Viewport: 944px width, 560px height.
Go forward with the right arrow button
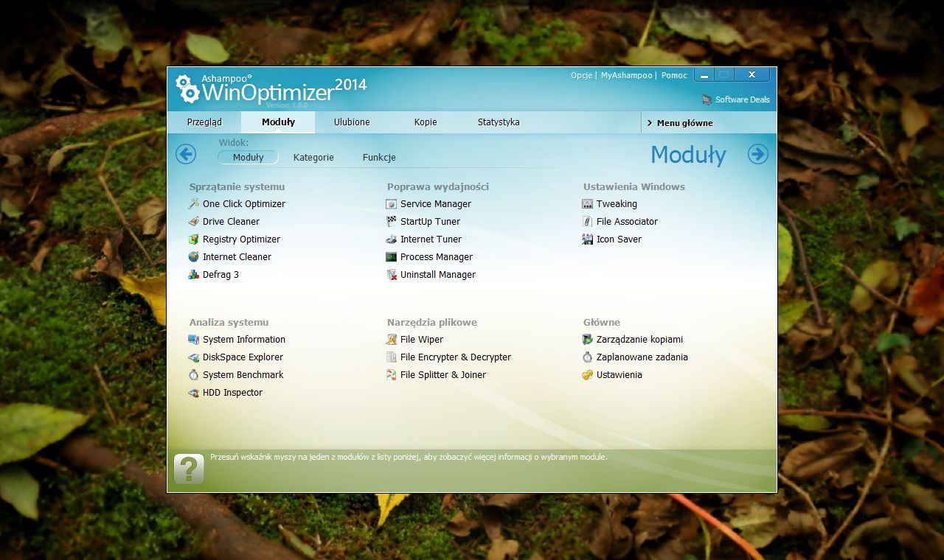[x=758, y=154]
